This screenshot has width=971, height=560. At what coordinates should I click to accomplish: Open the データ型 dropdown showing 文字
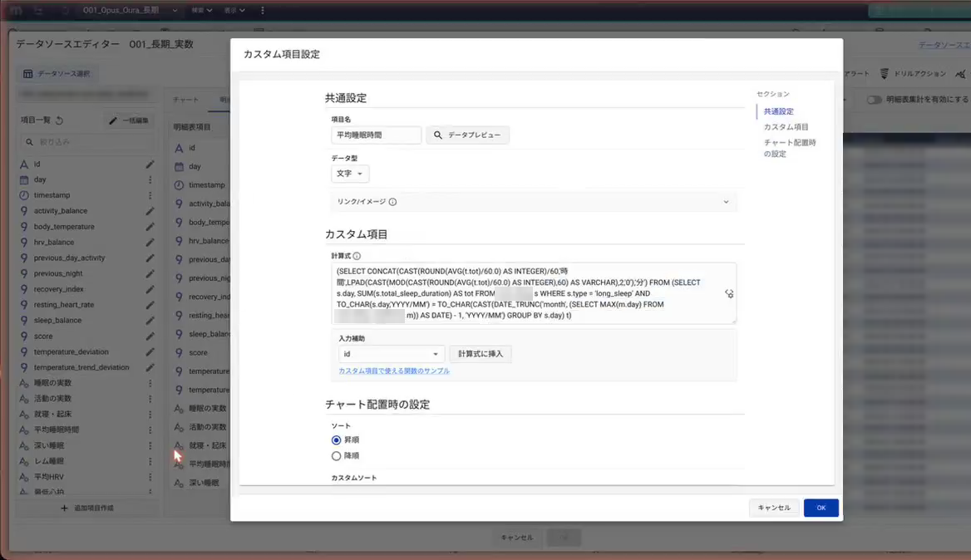pyautogui.click(x=350, y=174)
